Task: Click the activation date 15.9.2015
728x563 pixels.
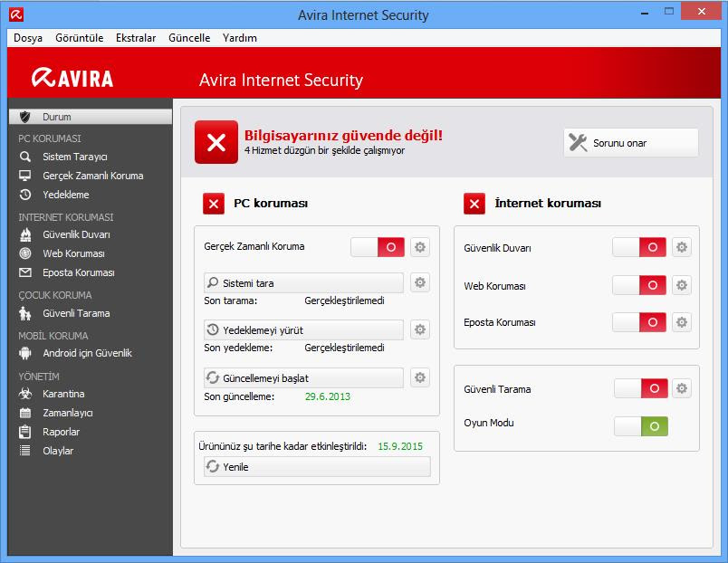Action: tap(400, 446)
